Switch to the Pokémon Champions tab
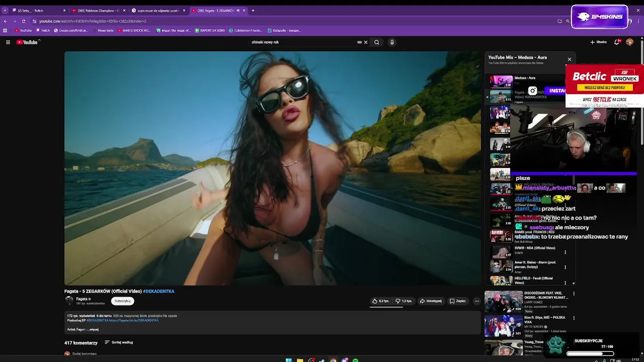The image size is (644, 362). pos(100,11)
